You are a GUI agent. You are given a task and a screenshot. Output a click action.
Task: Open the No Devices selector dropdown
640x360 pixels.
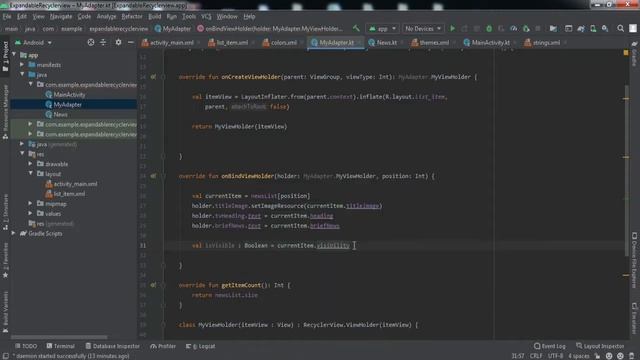[x=423, y=29]
